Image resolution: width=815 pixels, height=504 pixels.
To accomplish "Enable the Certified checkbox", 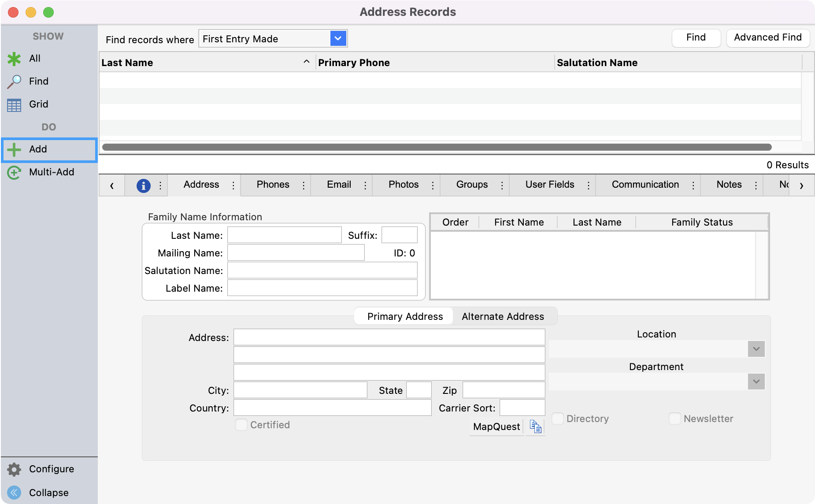I will 241,425.
